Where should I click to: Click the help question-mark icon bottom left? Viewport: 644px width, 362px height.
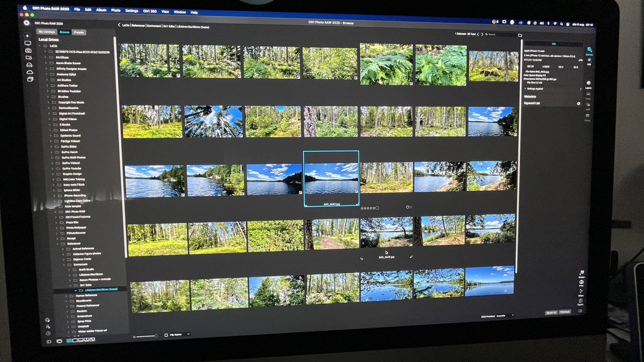[x=48, y=333]
